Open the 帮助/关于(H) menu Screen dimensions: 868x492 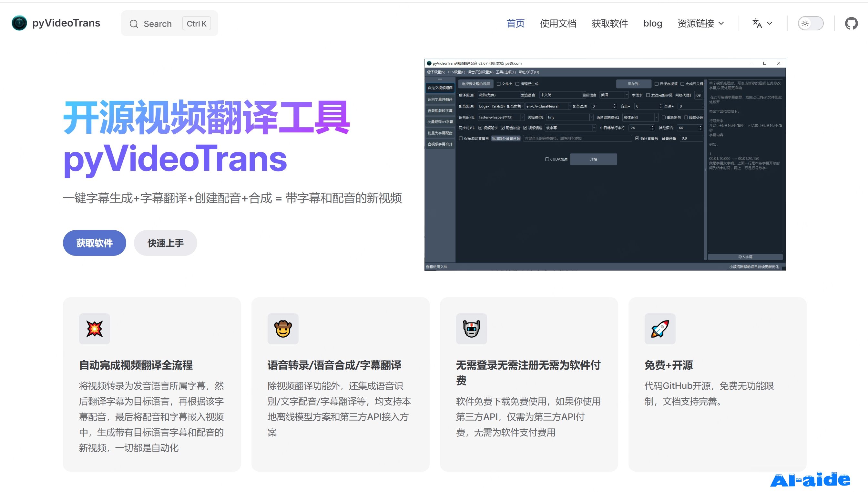(528, 72)
